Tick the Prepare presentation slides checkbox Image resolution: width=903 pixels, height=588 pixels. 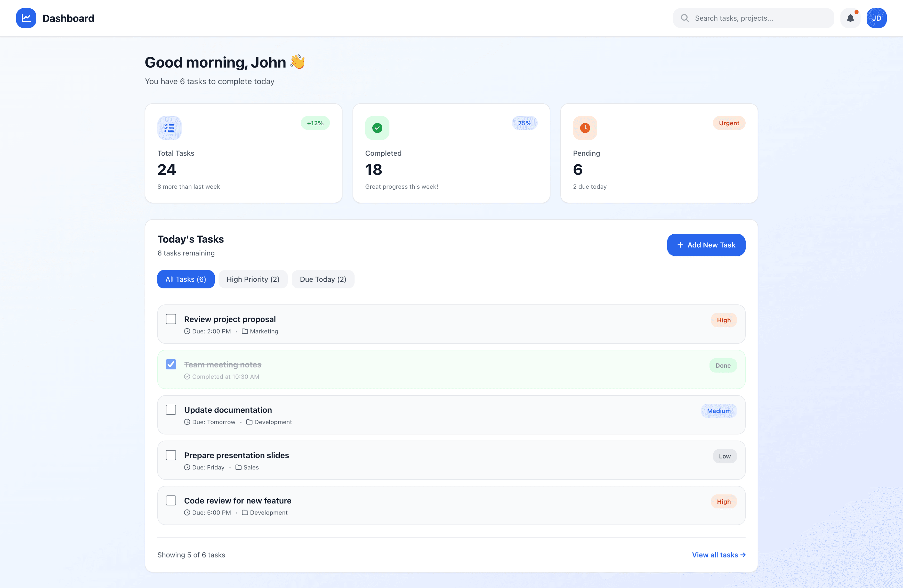point(171,455)
